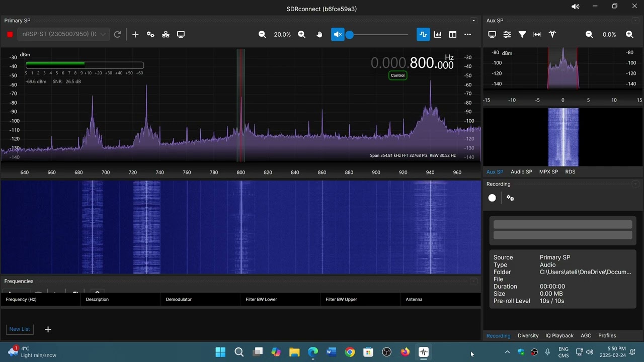Viewport: 644px width, 362px height.
Task: Switch to the MPX SP tab
Action: point(548,171)
